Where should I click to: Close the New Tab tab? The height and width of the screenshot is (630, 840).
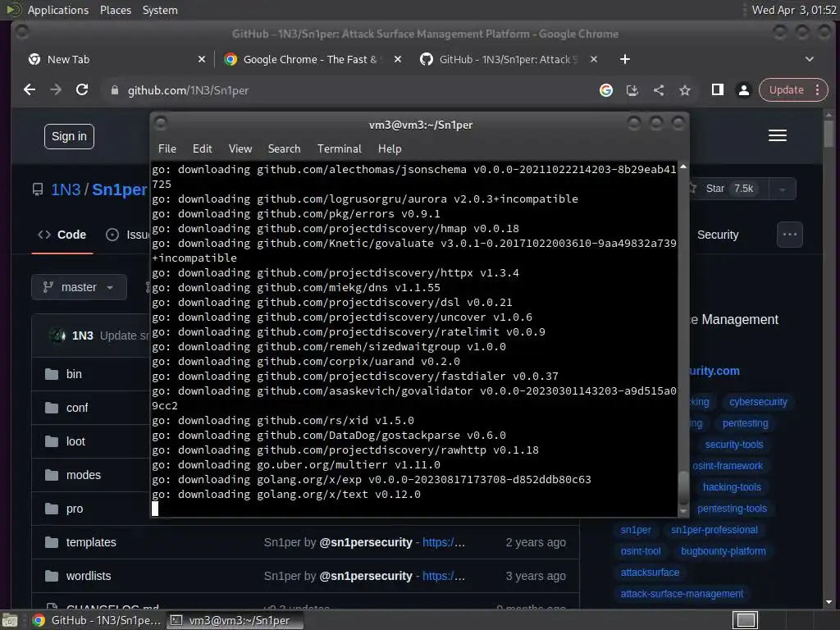(202, 59)
